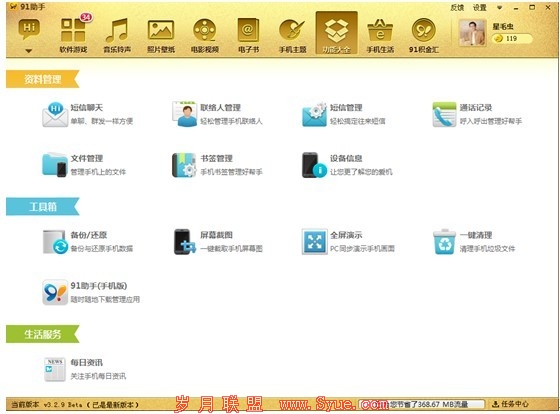Open 通话记录 call log
Image resolution: width=560 pixels, height=414 pixels.
(477, 114)
